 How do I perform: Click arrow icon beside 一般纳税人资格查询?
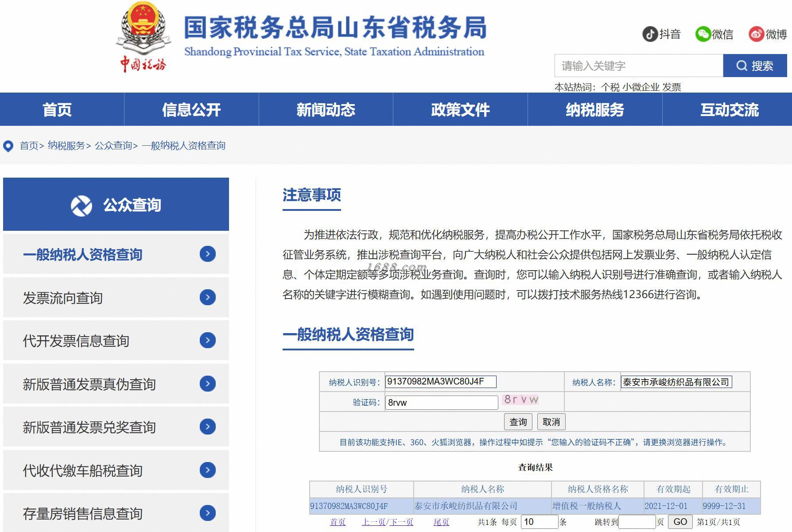pos(207,254)
